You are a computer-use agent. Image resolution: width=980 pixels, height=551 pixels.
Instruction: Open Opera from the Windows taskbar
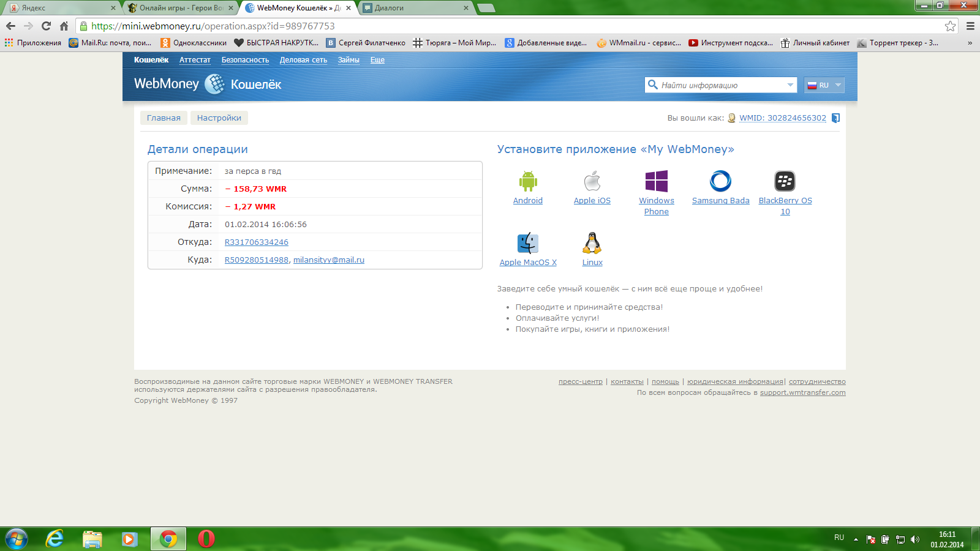coord(206,539)
